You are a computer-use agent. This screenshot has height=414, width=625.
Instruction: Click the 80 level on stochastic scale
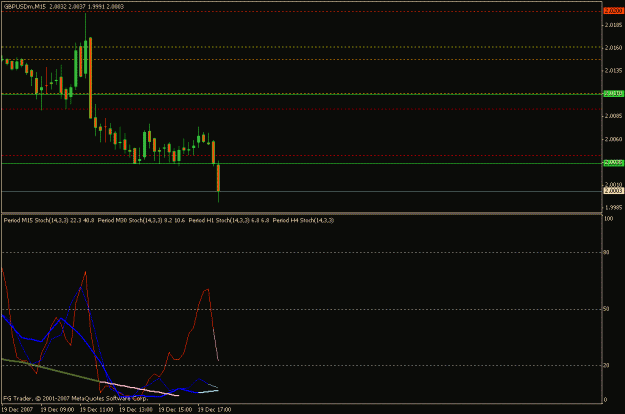[607, 252]
